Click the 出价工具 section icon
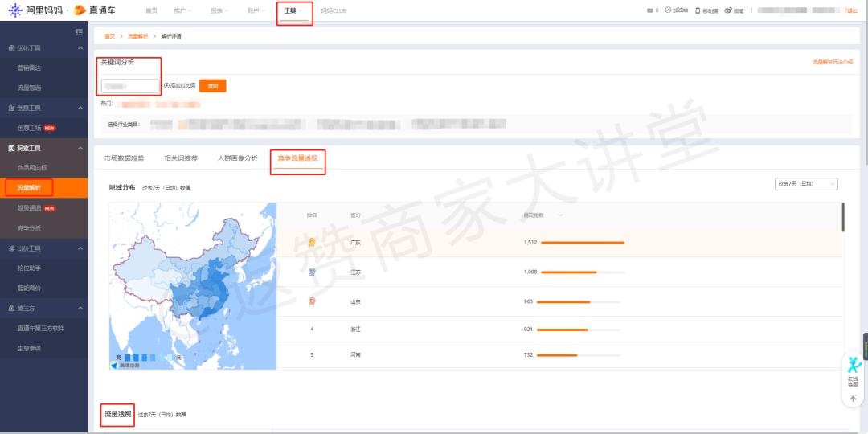 coord(11,248)
